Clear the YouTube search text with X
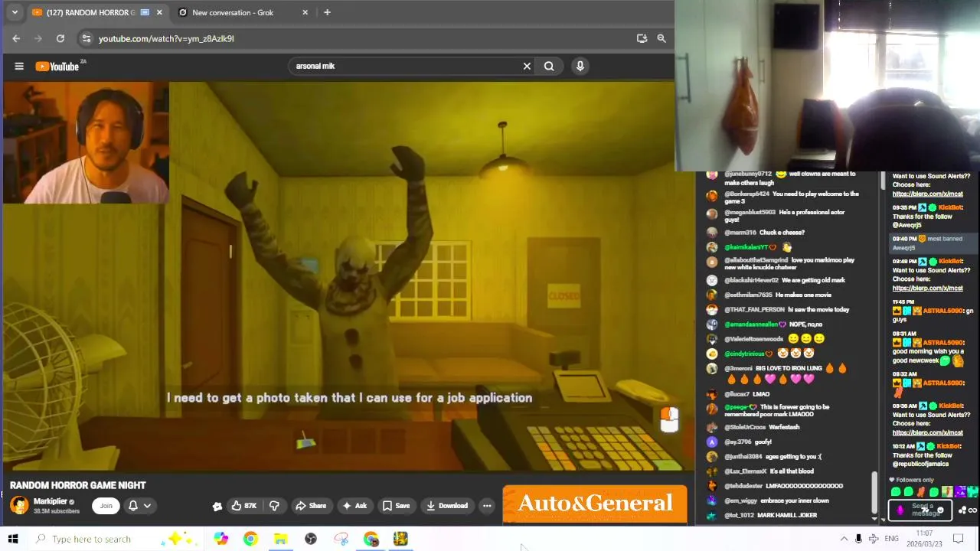Screen dimensions: 980x551 [x=527, y=67]
